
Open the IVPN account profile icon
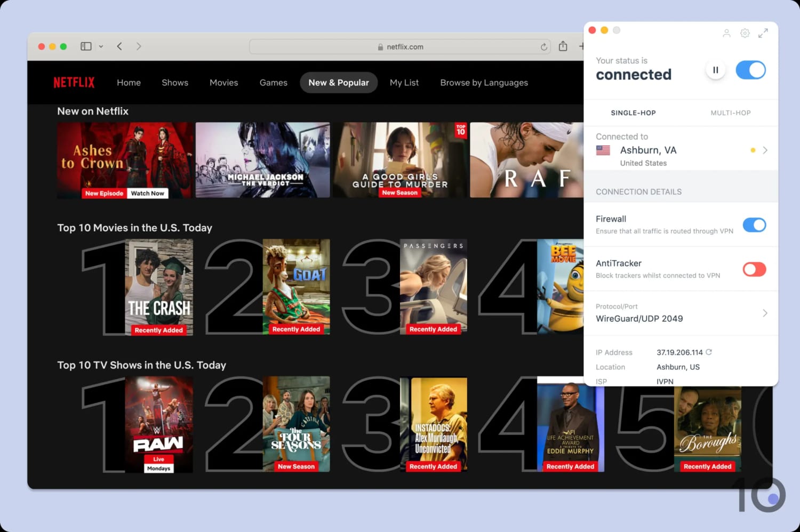(x=726, y=33)
